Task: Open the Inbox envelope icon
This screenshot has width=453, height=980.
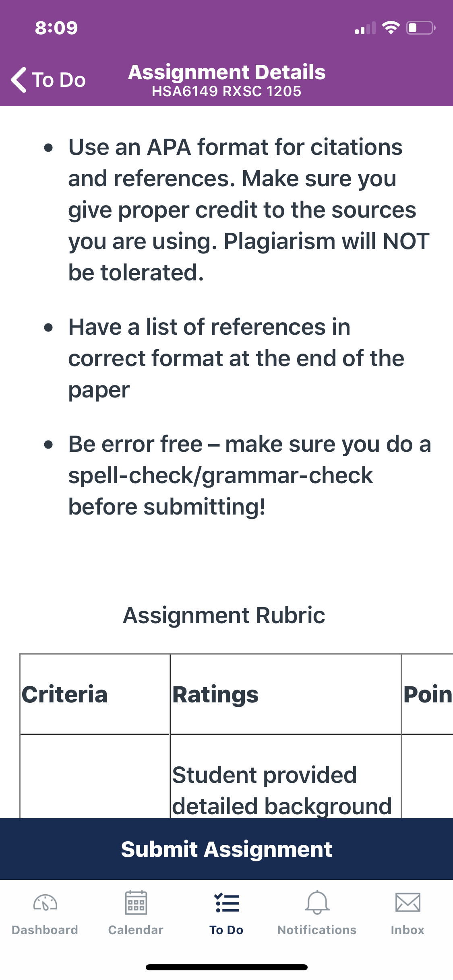Action: pyautogui.click(x=407, y=902)
